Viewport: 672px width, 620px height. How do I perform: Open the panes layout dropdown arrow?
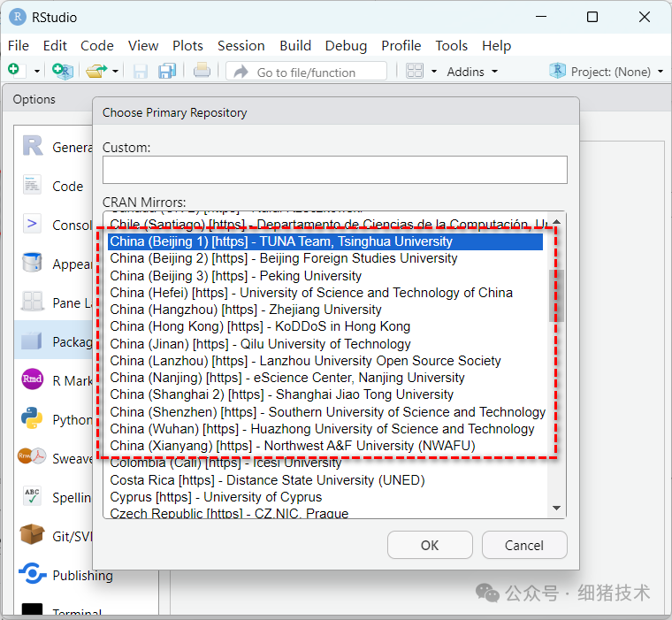point(434,71)
